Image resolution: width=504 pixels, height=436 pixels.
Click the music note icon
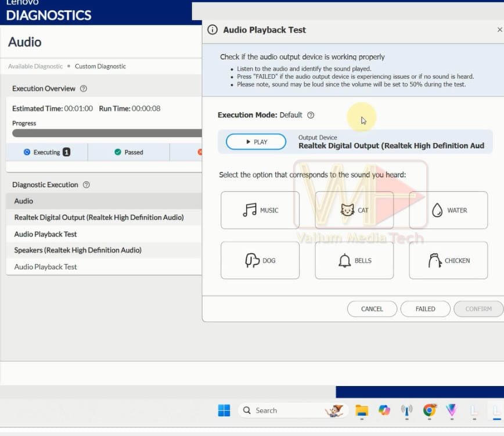pyautogui.click(x=250, y=210)
